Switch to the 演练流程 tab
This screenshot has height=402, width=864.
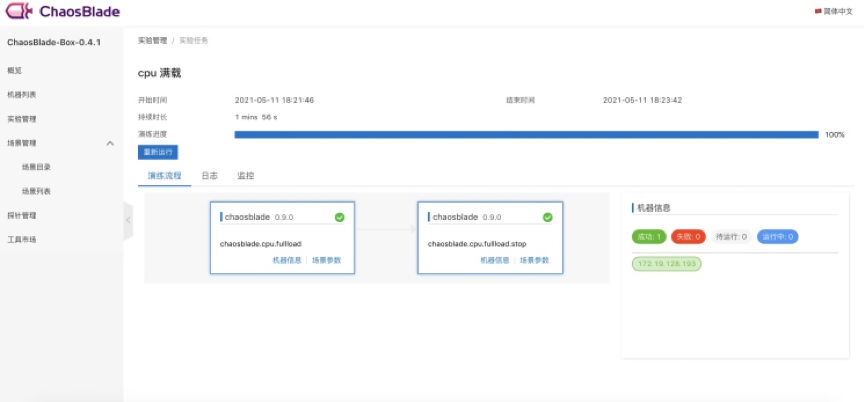(164, 176)
